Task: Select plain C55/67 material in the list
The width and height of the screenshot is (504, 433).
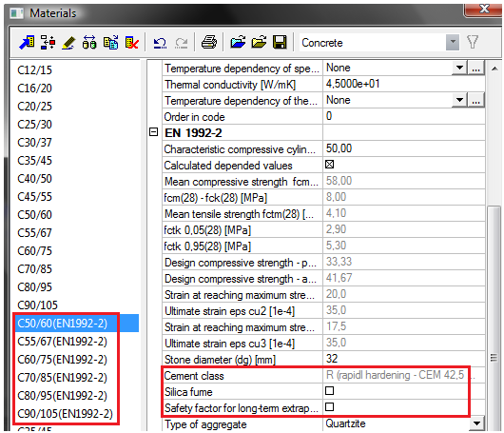Action: coord(35,232)
